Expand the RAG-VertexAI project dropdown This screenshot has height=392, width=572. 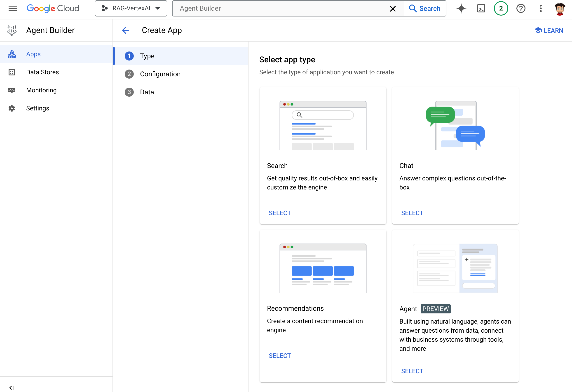(131, 8)
